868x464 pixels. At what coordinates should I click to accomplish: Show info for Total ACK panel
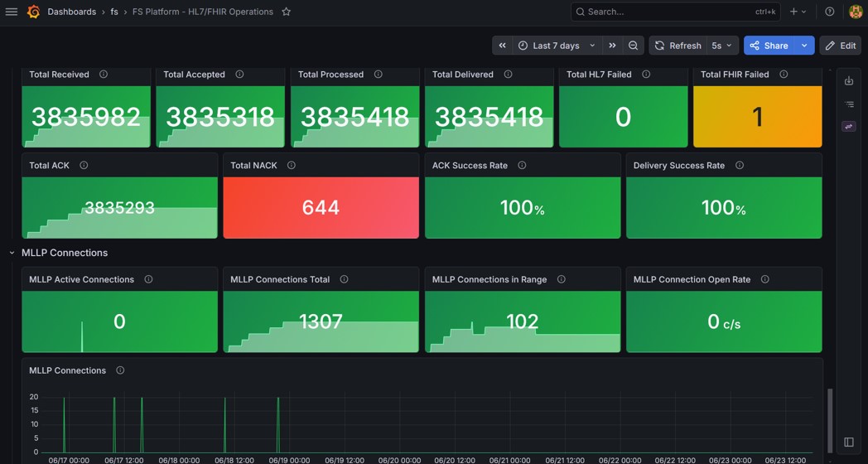[x=84, y=165]
